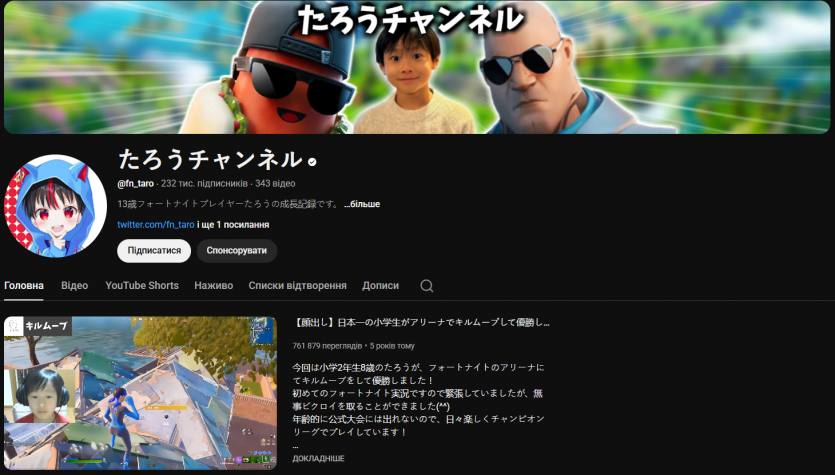The width and height of the screenshot is (835, 475).
Task: Open "і ще 1 посилання" links list
Action: tap(233, 225)
